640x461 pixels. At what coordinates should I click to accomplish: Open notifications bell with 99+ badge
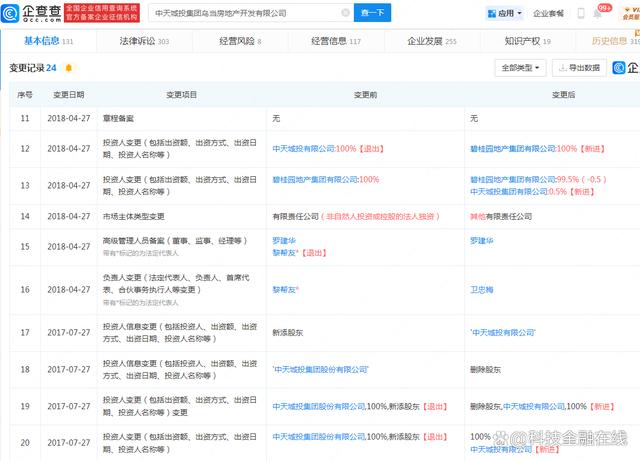click(598, 13)
